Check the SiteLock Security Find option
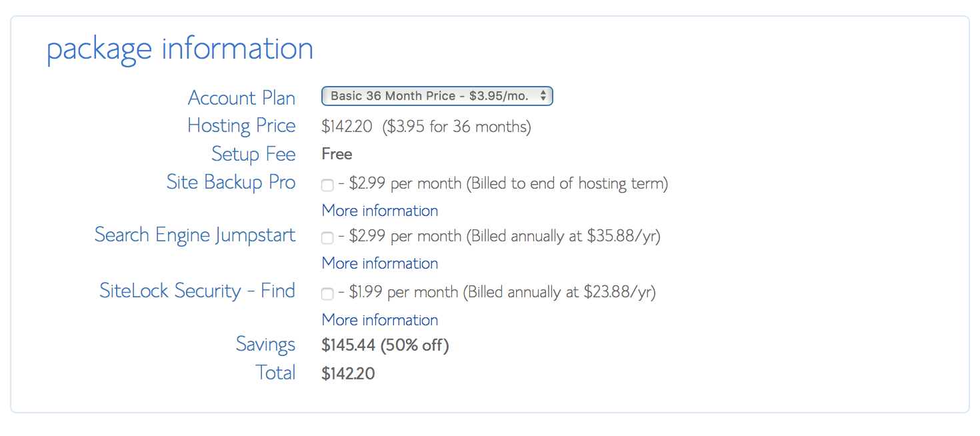The image size is (980, 436). tap(327, 294)
